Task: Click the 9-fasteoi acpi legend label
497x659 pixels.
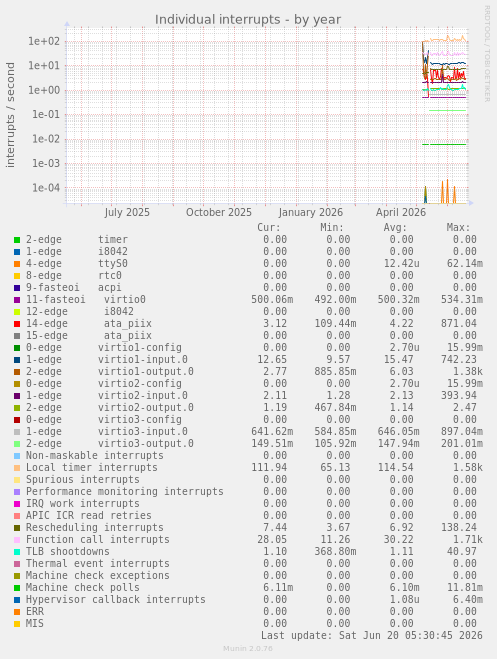Action: click(x=74, y=287)
